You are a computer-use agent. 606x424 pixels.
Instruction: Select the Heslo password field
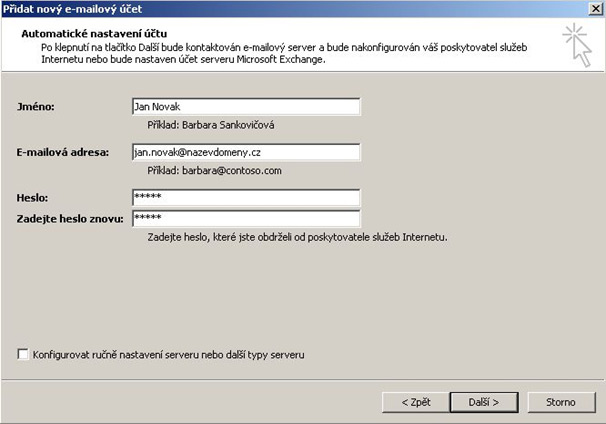click(x=245, y=198)
